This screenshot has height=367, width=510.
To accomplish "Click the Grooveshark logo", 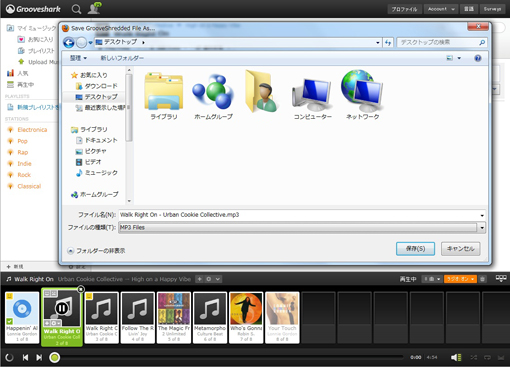I will (x=33, y=9).
